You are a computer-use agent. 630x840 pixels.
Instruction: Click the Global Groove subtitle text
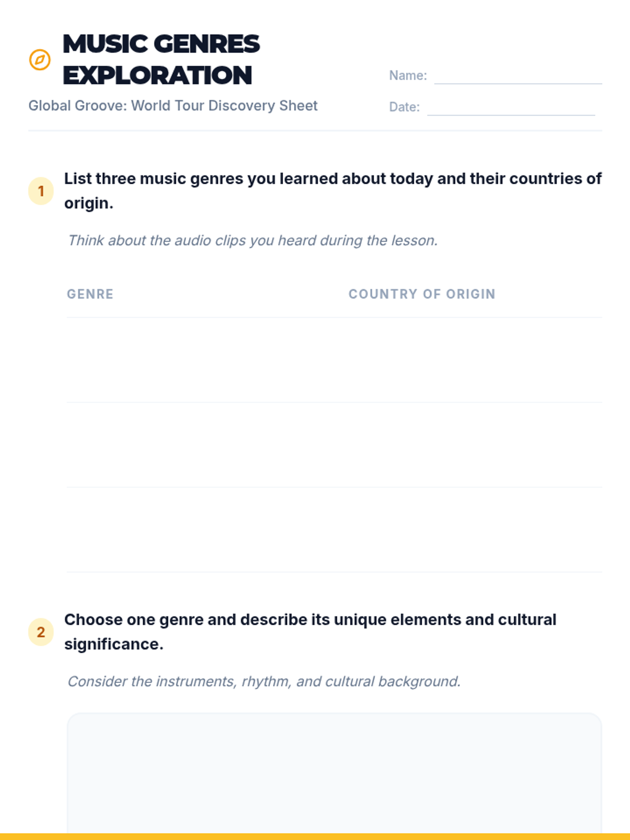173,106
